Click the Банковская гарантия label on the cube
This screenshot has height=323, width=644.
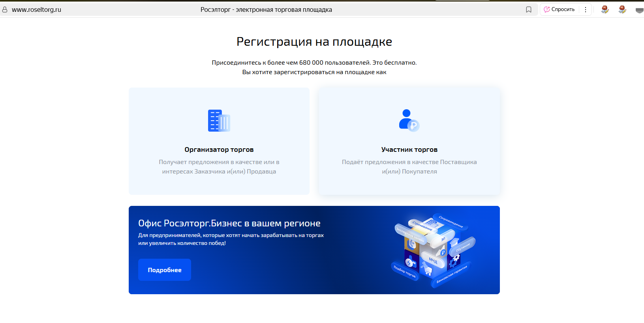[452, 274]
